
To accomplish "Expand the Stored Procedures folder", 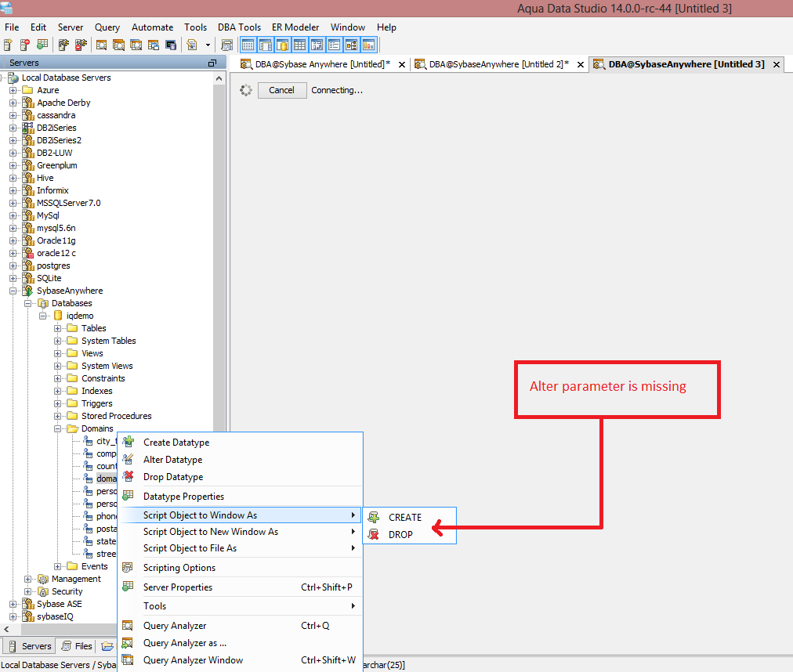I will pyautogui.click(x=58, y=416).
